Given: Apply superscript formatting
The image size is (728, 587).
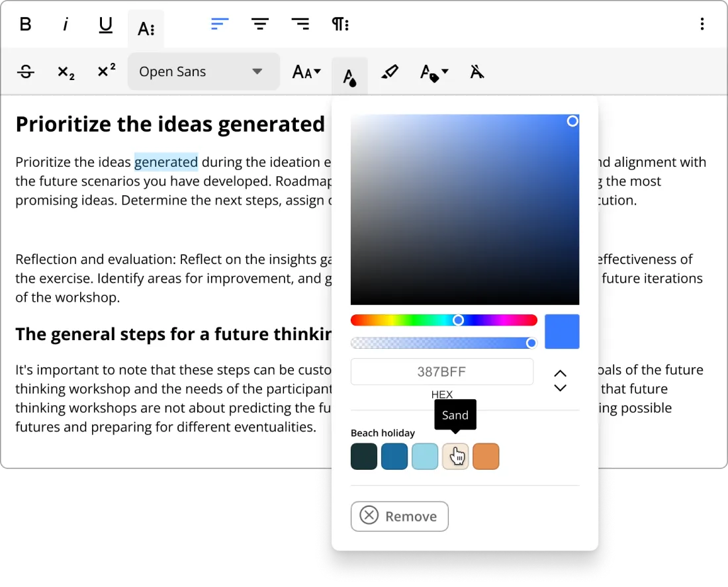Looking at the screenshot, I should tap(106, 71).
